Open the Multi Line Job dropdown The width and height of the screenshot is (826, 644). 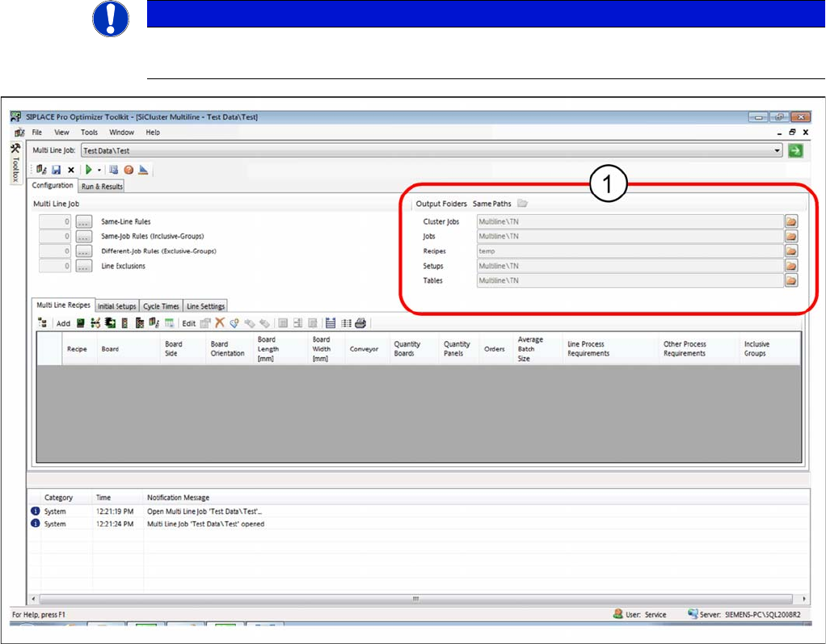778,151
